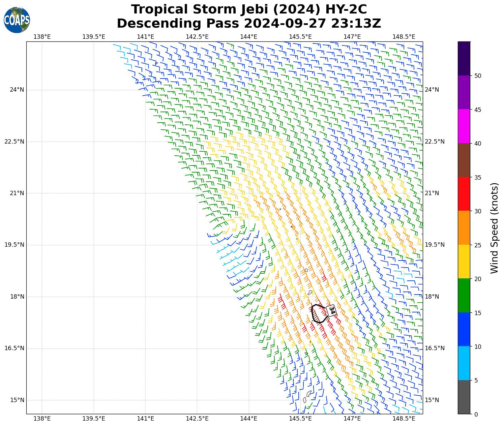Click the yellow 20-25 knot colorbar segment
This screenshot has height=426, width=504.
pos(464,262)
